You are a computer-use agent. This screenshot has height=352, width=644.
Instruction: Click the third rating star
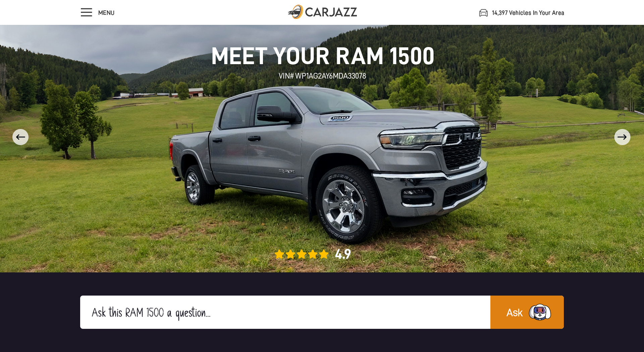point(302,254)
